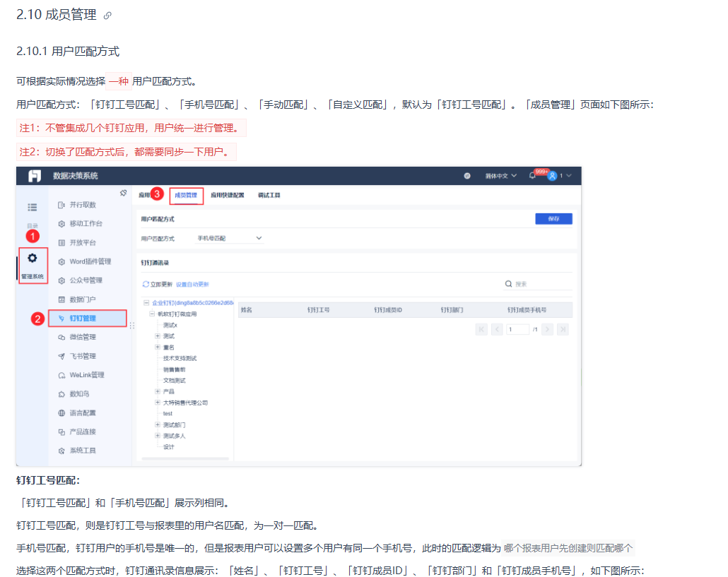
Task: Open 飞书管理 in the sidebar
Action: 83,356
